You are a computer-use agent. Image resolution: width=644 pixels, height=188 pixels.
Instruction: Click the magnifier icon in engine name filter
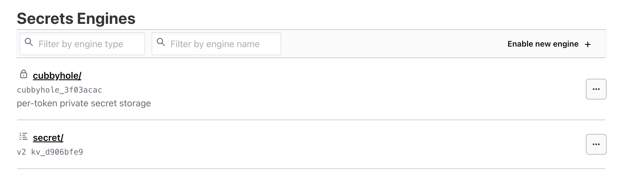pyautogui.click(x=161, y=42)
